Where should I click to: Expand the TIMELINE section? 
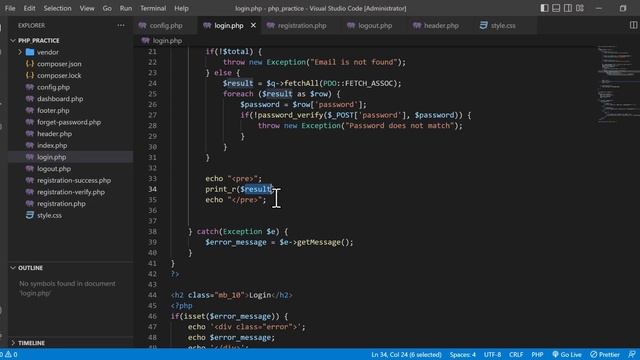click(31, 343)
